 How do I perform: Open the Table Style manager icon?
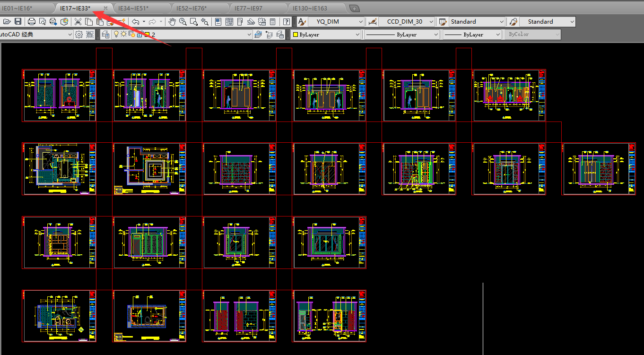pyautogui.click(x=443, y=22)
